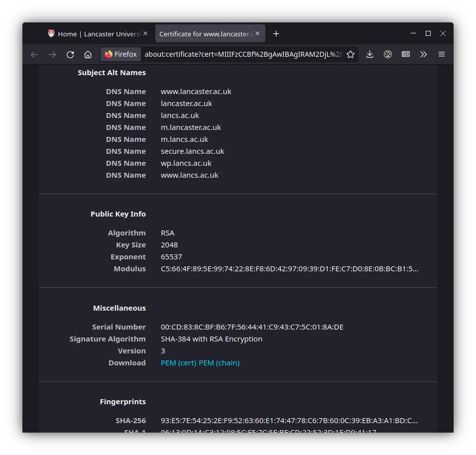This screenshot has width=476, height=455.
Task: Click the about:certificate URL field
Action: tap(243, 54)
